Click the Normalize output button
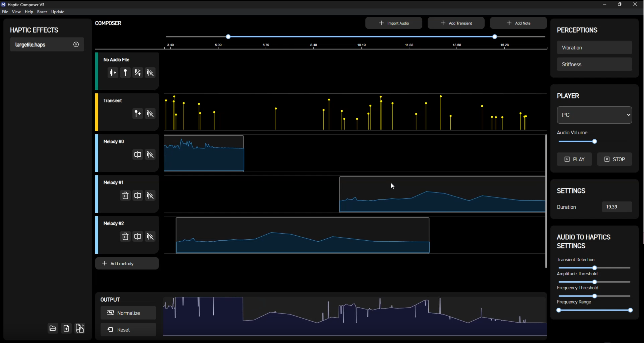The width and height of the screenshot is (644, 343). pyautogui.click(x=128, y=313)
